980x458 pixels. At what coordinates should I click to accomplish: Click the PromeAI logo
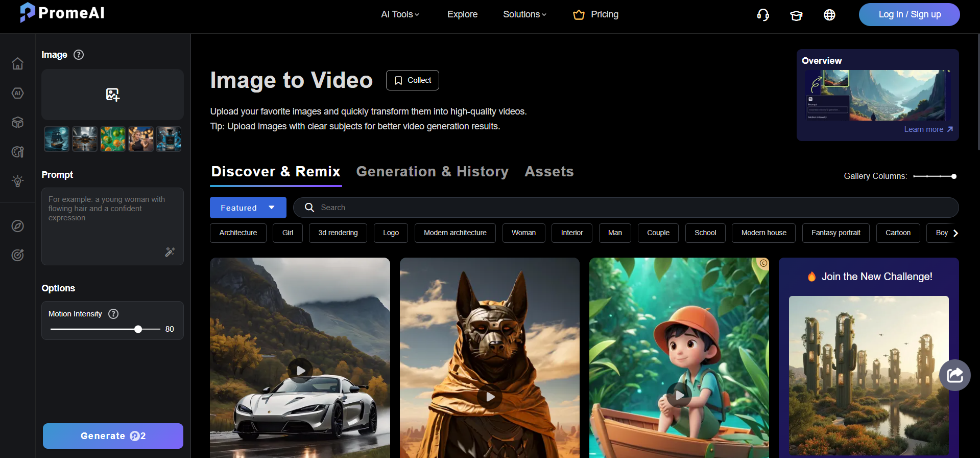coord(62,13)
